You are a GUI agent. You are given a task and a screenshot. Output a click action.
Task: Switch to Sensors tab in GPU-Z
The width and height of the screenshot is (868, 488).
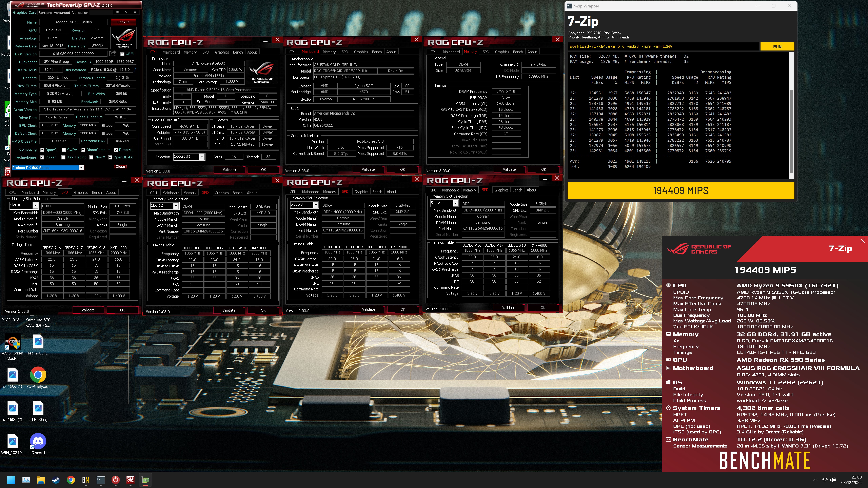[45, 13]
